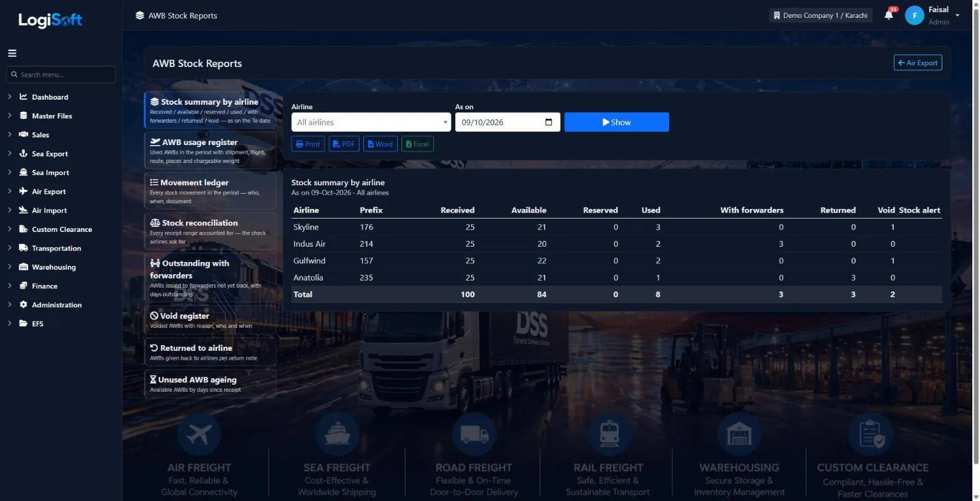Image resolution: width=980 pixels, height=501 pixels.
Task: Click the Master Files database icon
Action: point(24,116)
